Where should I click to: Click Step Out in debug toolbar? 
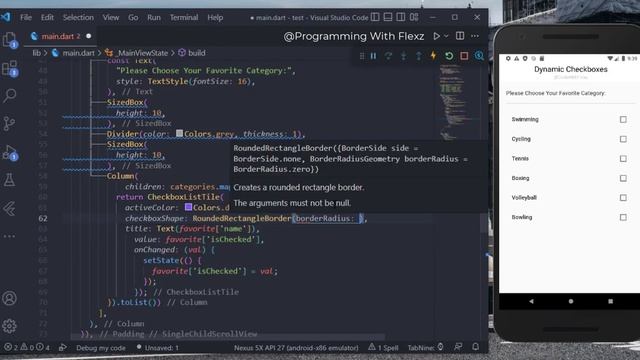(x=418, y=56)
